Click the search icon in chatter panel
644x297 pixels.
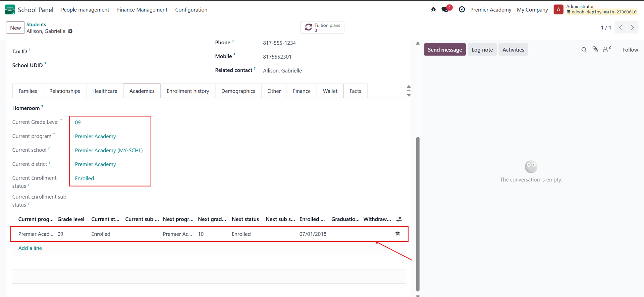pyautogui.click(x=584, y=50)
